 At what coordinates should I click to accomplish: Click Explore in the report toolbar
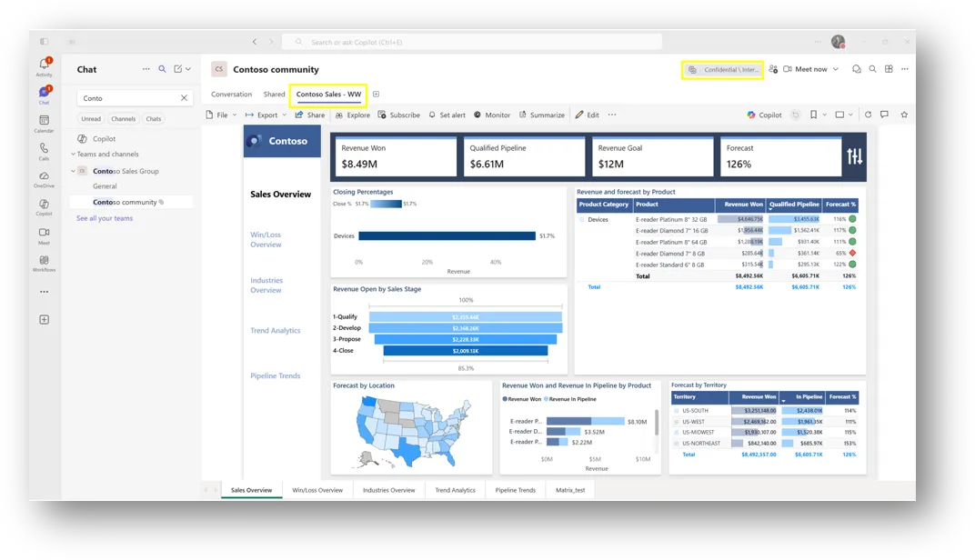coord(353,115)
